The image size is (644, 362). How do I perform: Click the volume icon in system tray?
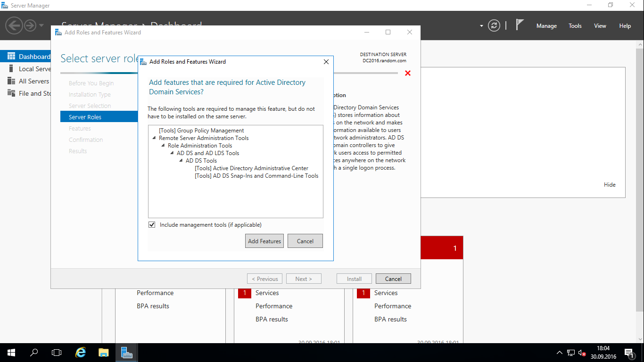coord(582,353)
